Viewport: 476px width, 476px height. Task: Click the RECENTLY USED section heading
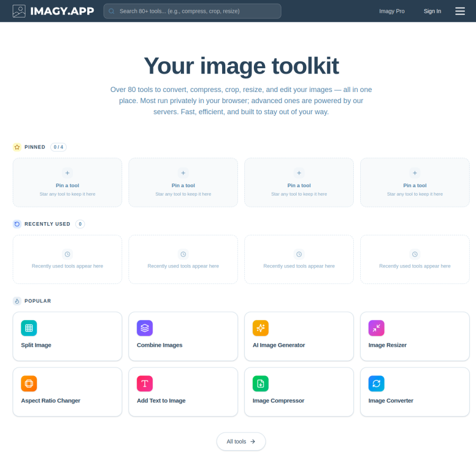pos(48,224)
